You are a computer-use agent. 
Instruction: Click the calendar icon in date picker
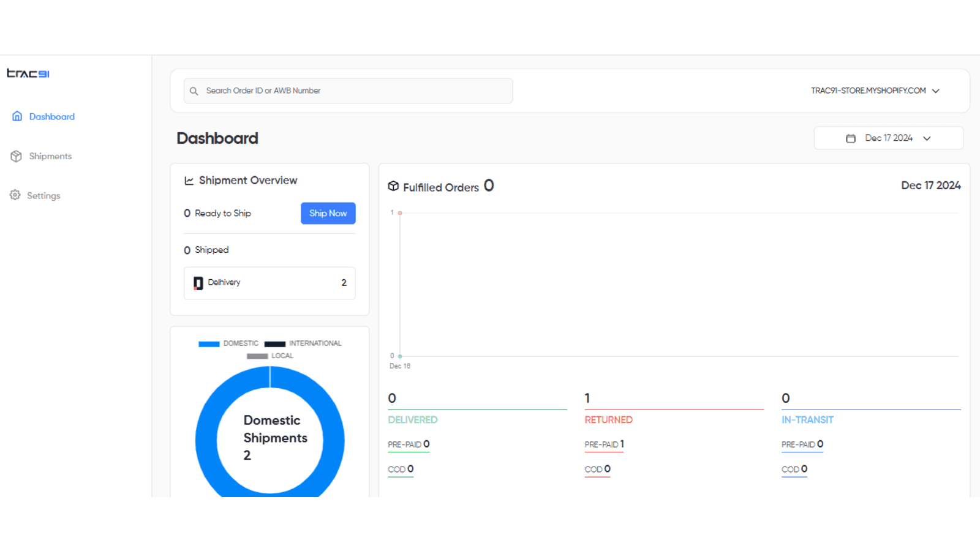click(x=851, y=138)
